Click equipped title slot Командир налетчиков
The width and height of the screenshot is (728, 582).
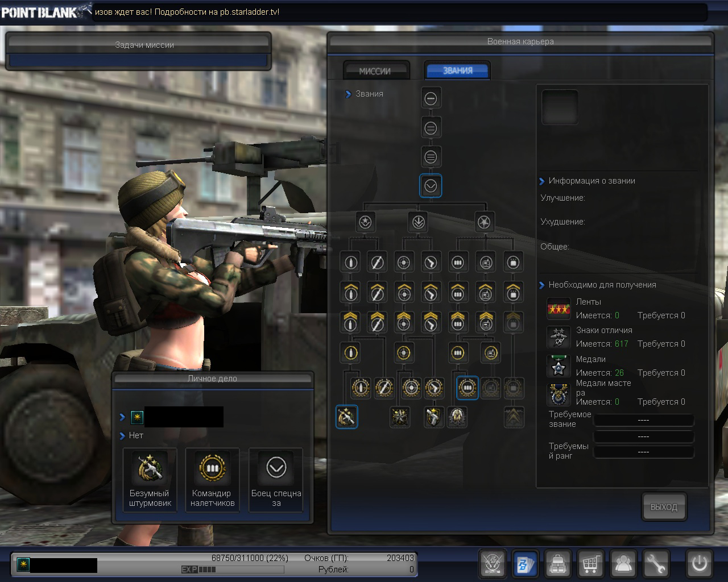213,479
